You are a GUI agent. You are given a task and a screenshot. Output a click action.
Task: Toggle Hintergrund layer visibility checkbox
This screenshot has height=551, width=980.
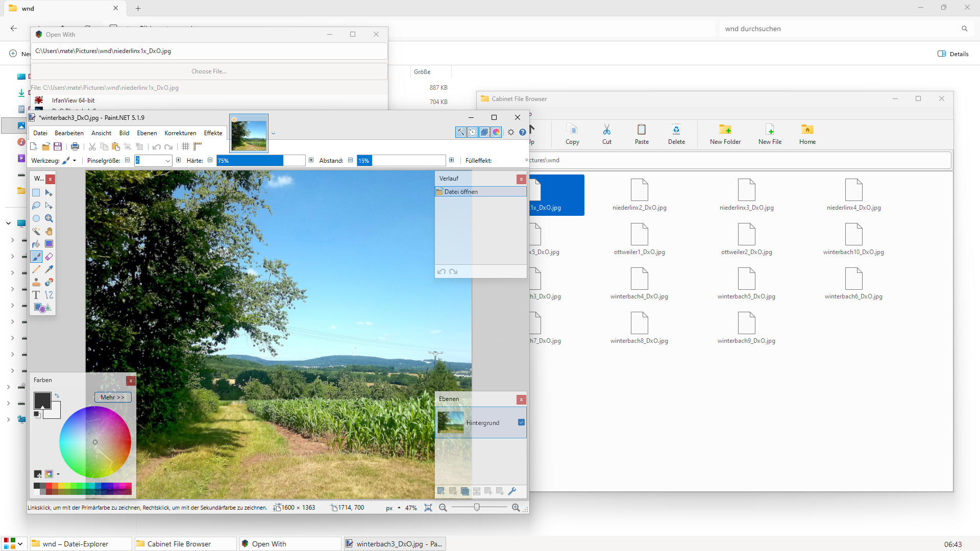coord(521,422)
